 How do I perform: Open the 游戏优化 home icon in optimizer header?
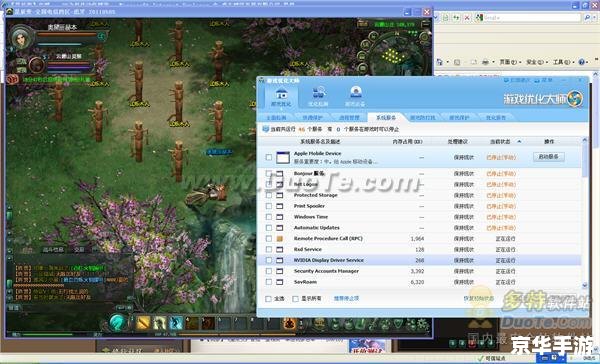282,93
